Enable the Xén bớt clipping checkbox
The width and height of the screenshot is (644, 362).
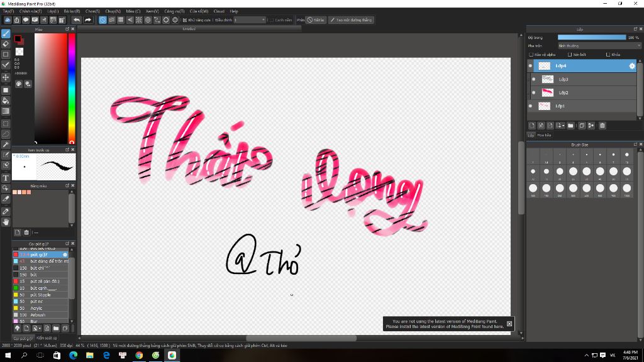click(x=570, y=55)
